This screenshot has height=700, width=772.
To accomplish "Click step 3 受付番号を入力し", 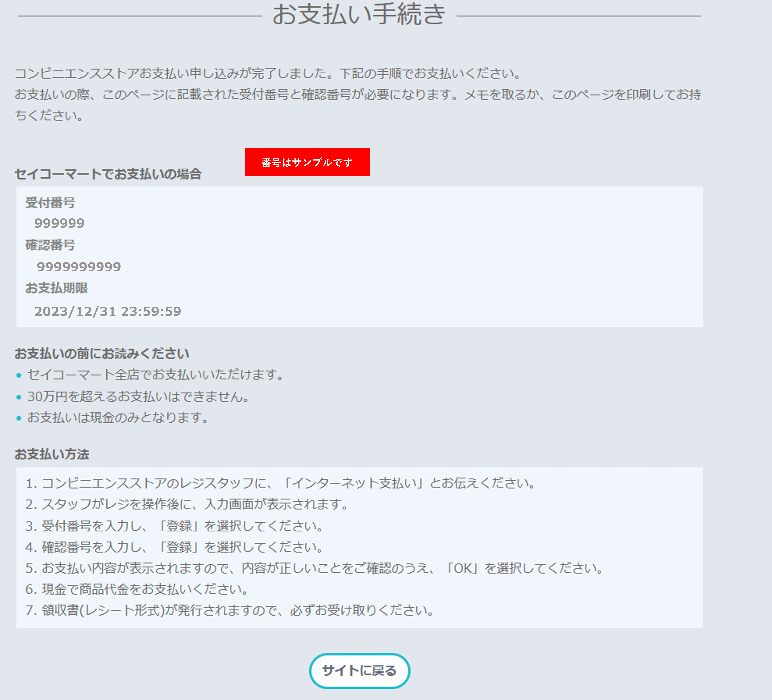I will pyautogui.click(x=174, y=526).
